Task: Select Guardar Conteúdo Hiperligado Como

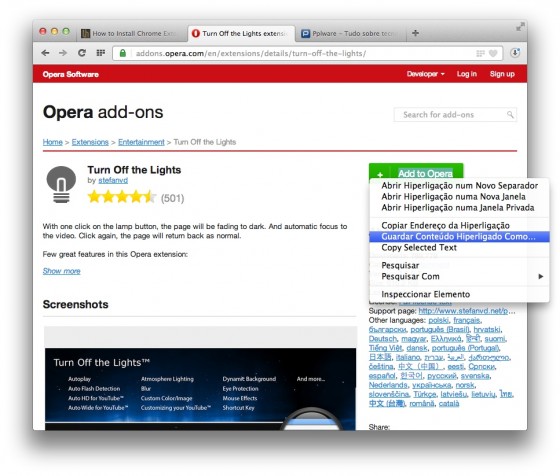Action: (459, 237)
